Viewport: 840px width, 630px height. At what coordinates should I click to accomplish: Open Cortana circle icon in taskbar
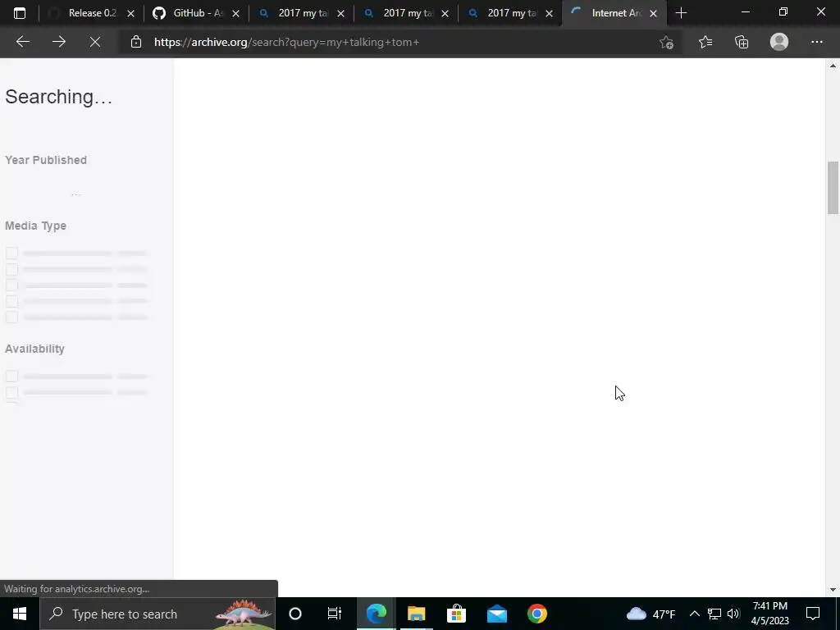[295, 614]
